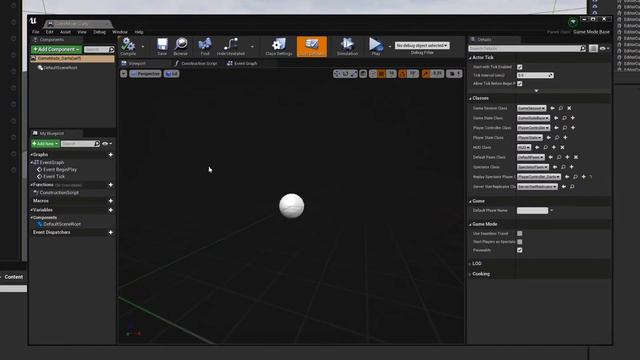Open the Debug menu
640x360 pixels.
[x=99, y=32]
